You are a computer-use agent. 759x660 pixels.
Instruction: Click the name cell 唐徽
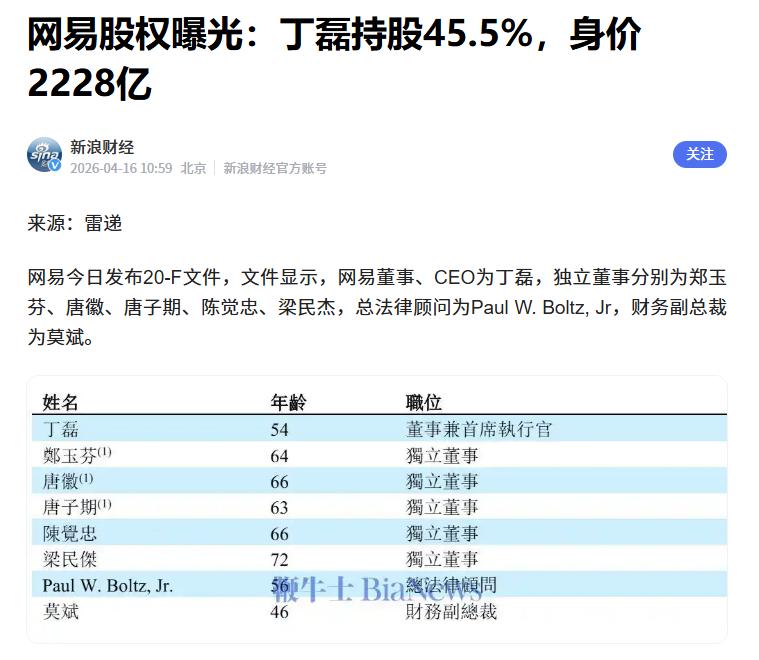click(68, 481)
